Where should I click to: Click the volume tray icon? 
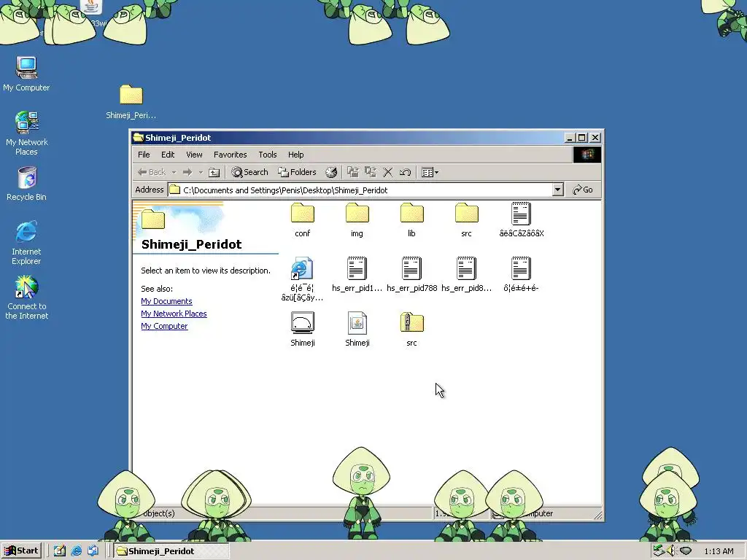671,551
